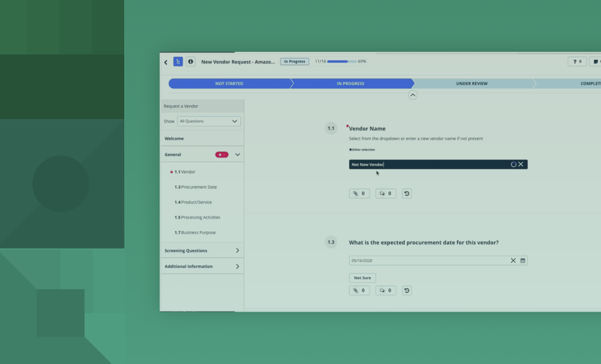Open the Welcome section in the sidebar
This screenshot has width=601, height=364.
[174, 138]
